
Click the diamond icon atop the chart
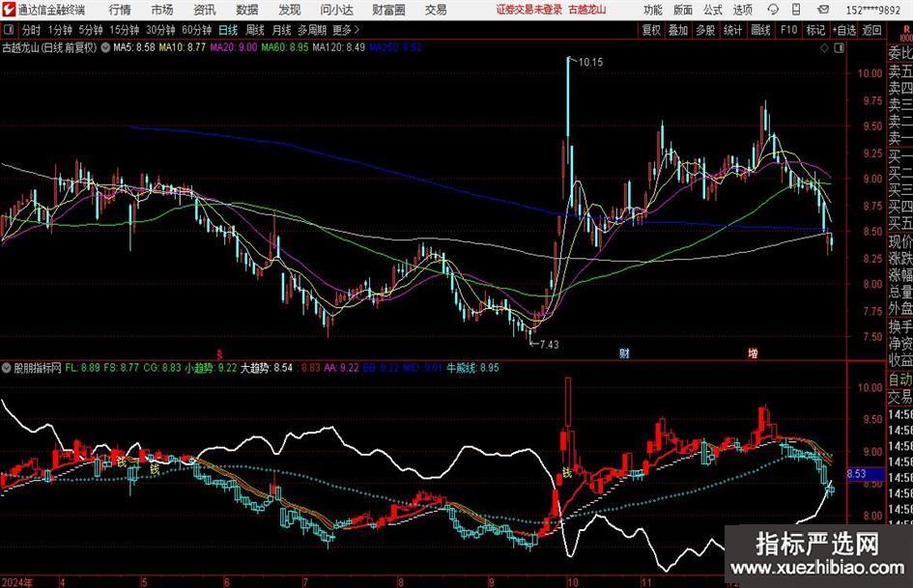coord(824,48)
